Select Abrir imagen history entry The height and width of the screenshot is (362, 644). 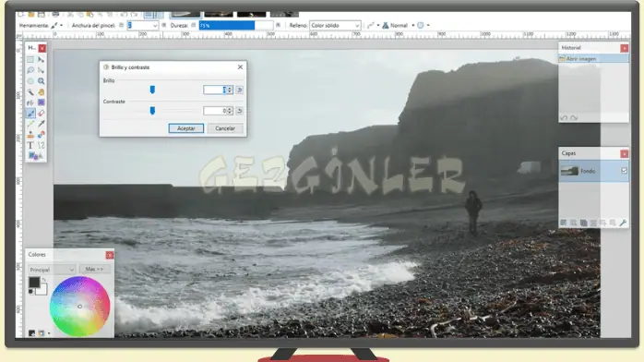[593, 59]
